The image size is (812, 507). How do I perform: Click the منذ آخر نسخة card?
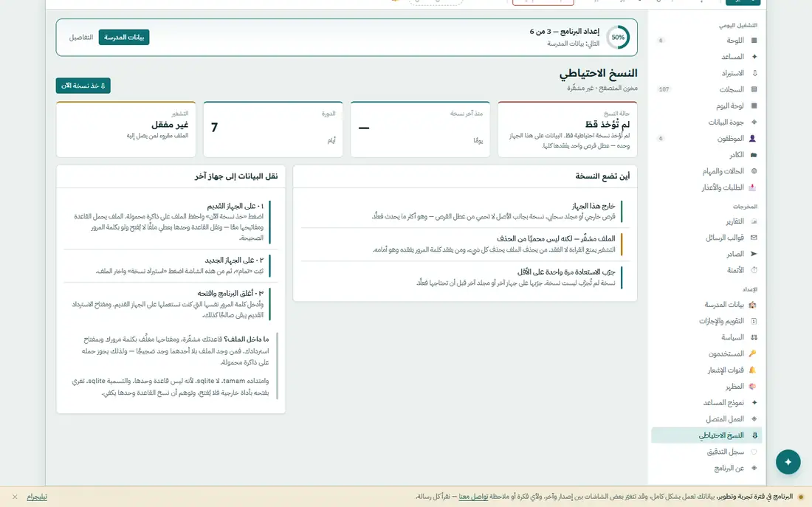pos(421,129)
